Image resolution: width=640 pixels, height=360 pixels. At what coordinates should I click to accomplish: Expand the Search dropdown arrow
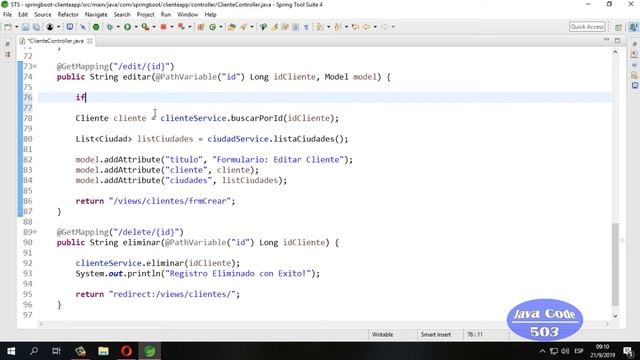252,27
